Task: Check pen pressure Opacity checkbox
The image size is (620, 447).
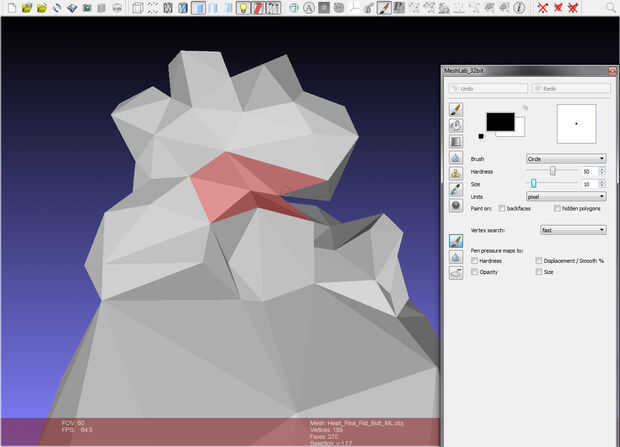Action: point(474,272)
